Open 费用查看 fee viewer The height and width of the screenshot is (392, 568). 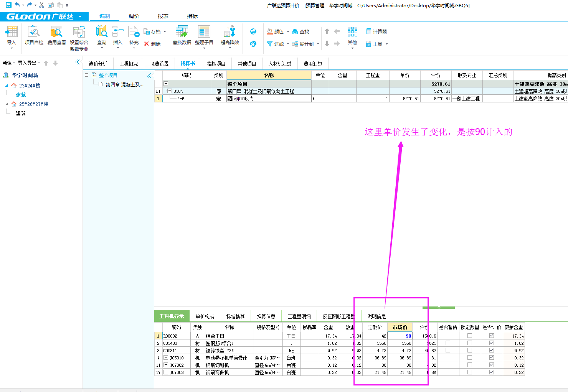pyautogui.click(x=56, y=35)
